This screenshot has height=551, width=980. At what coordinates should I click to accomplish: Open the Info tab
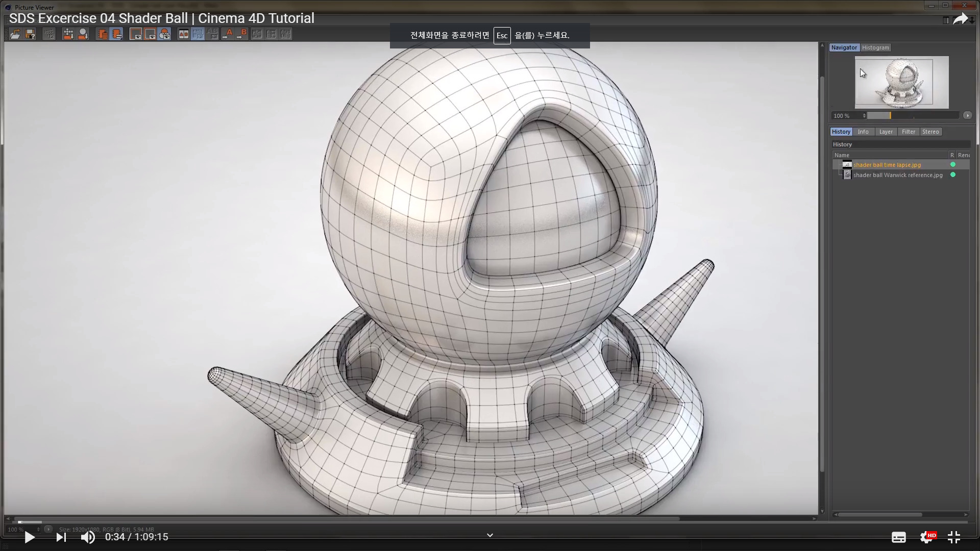[863, 132]
